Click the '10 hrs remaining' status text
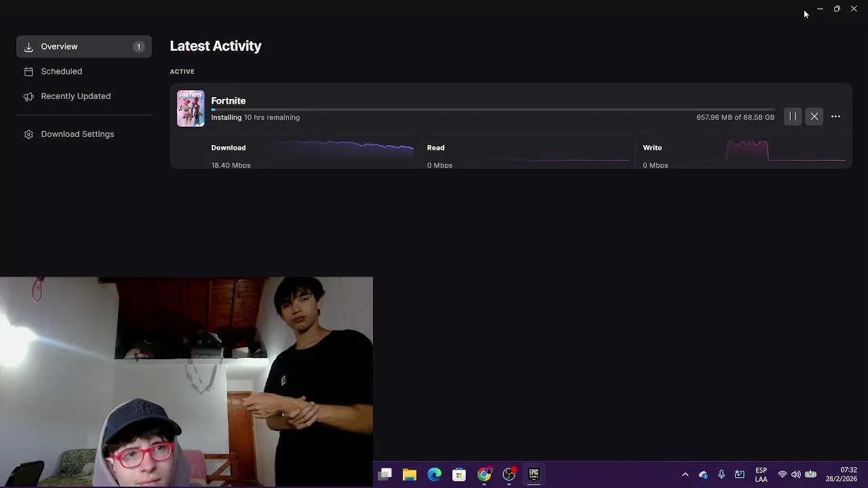Viewport: 868px width, 488px height. [271, 117]
